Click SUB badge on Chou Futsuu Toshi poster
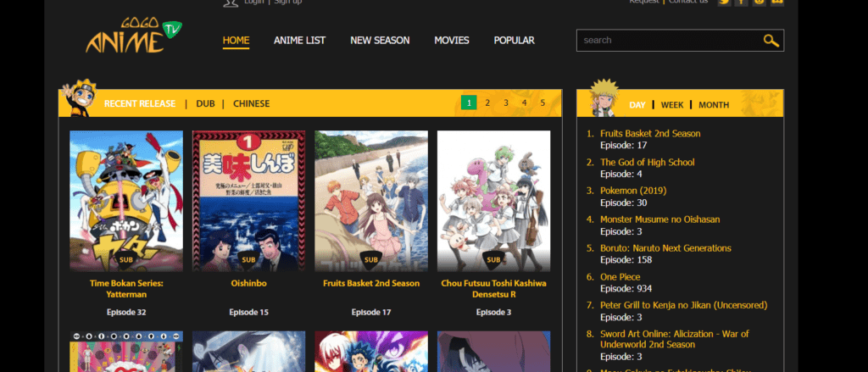The image size is (868, 372). (493, 259)
